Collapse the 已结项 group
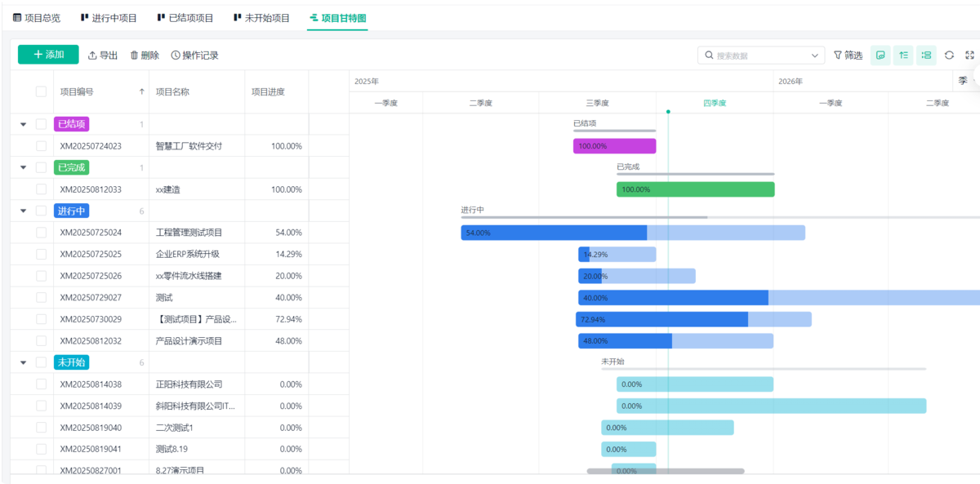 pyautogui.click(x=23, y=125)
